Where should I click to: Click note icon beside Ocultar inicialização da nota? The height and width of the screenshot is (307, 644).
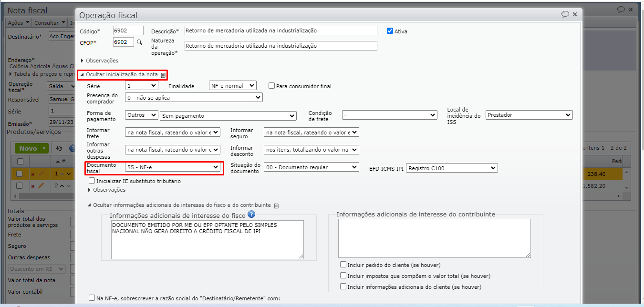163,75
